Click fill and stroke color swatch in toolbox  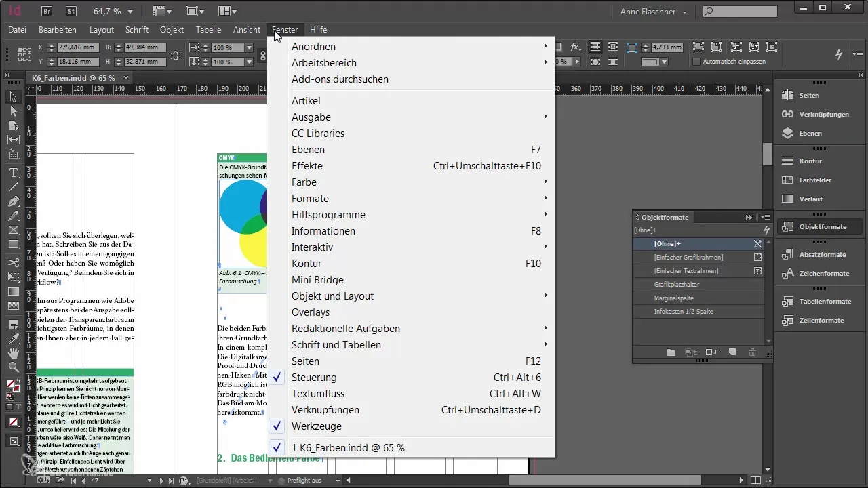[12, 387]
